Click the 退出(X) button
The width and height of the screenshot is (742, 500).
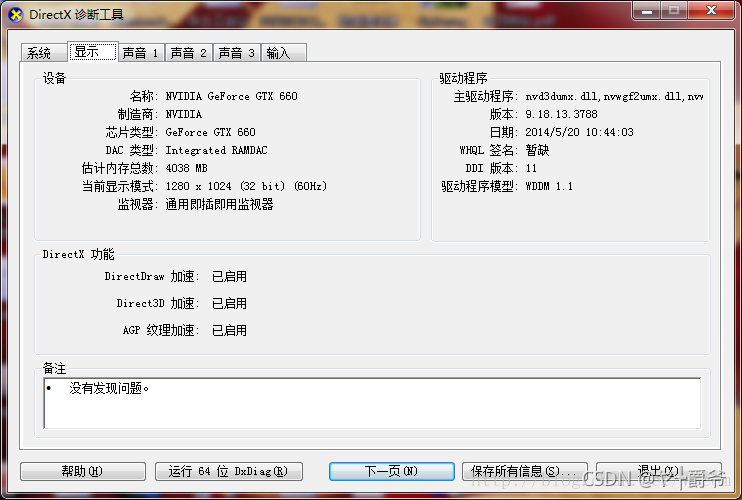tap(657, 471)
